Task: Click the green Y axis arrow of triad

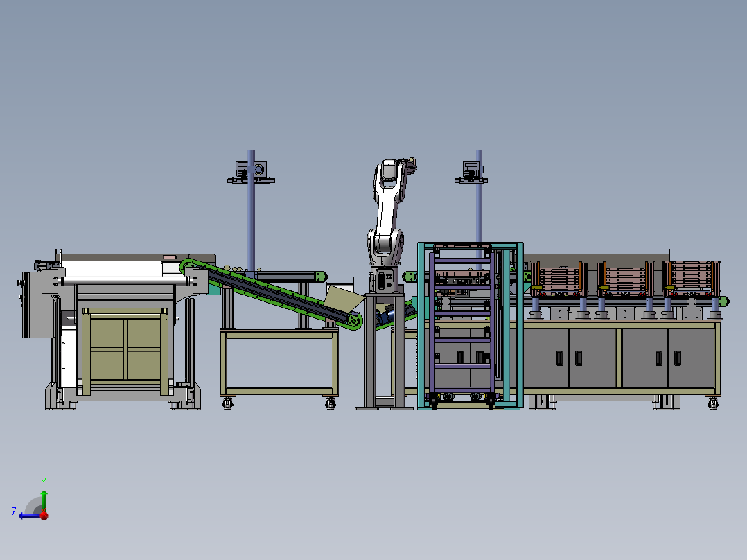Action: pos(44,498)
